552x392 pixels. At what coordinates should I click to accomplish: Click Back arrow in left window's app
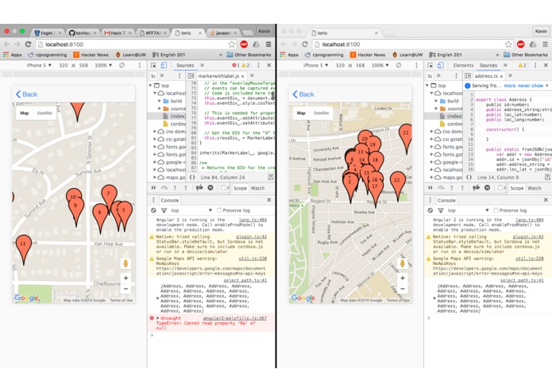(x=18, y=94)
